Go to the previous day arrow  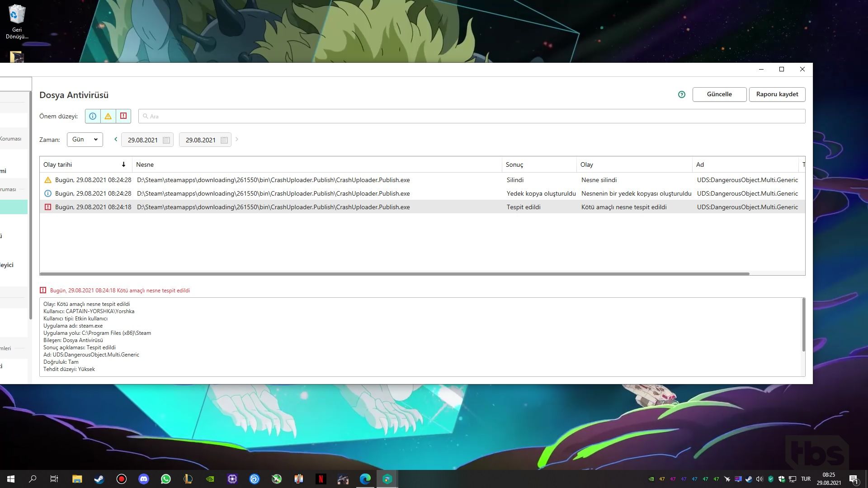click(116, 139)
